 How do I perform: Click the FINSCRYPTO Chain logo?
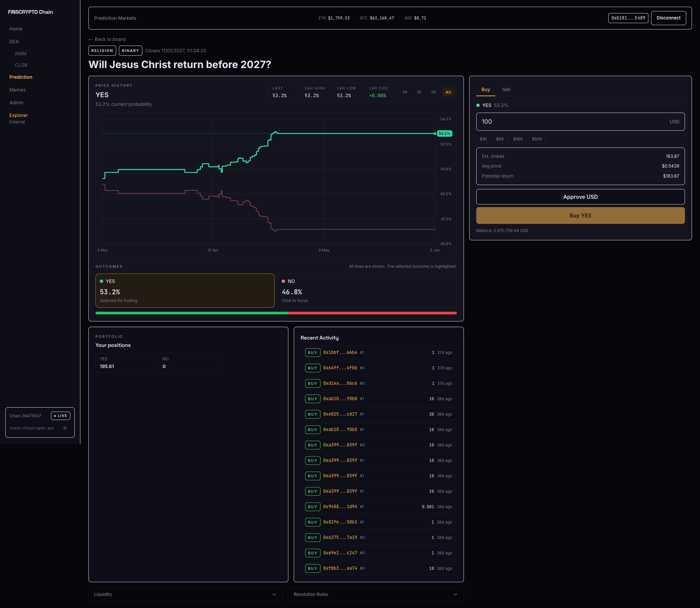30,12
